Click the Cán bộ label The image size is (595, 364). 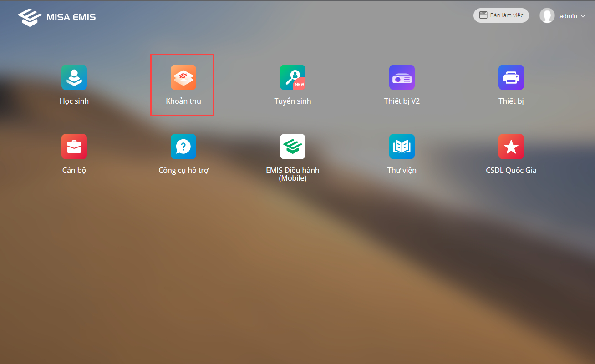[74, 170]
